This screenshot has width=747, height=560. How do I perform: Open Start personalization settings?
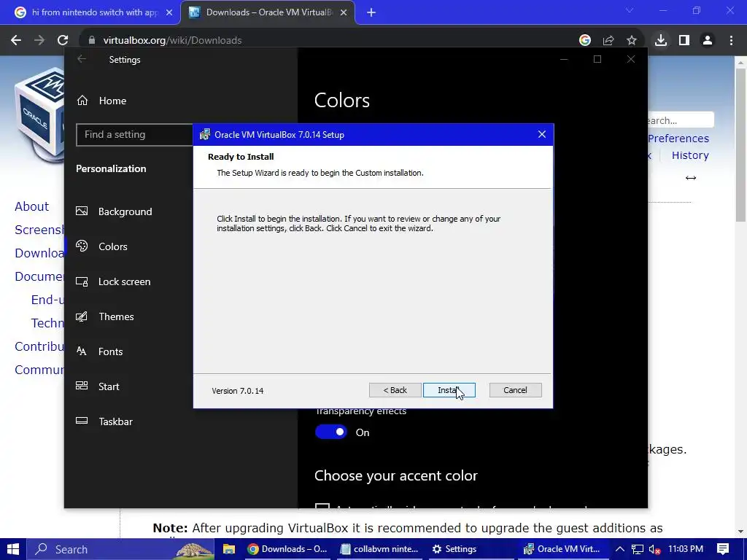click(x=109, y=386)
